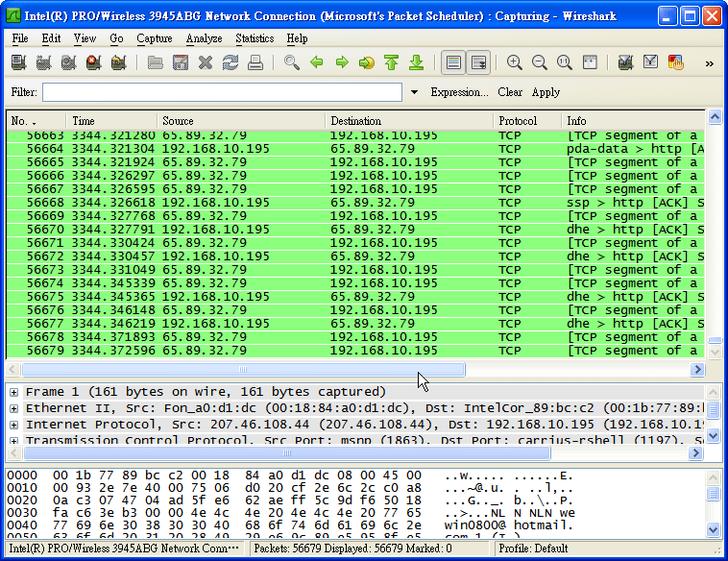The image size is (728, 561).
Task: Expand the Ethernet II tree node
Action: tap(14, 408)
